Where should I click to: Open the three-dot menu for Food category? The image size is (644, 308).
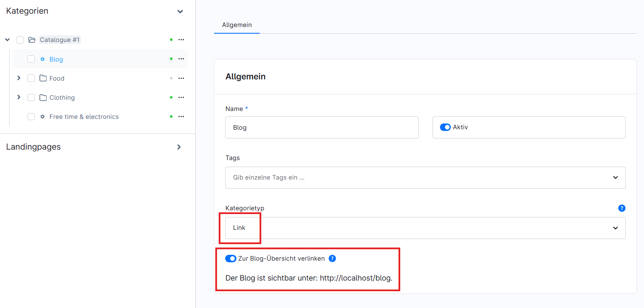click(x=181, y=78)
